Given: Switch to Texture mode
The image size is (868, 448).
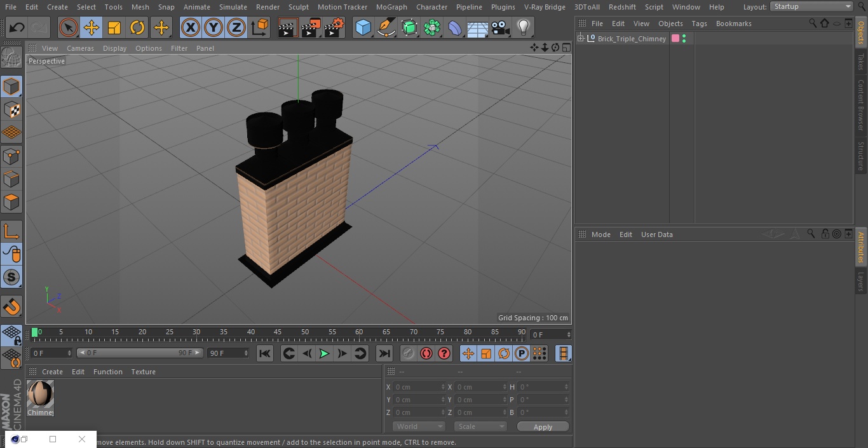Looking at the screenshot, I should point(11,109).
